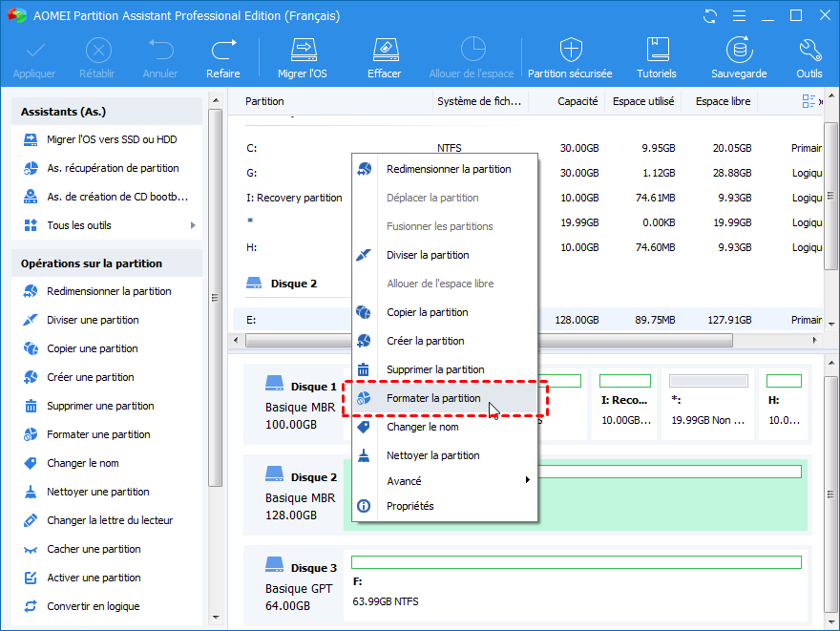
Task: Select Redimensionner la partition menu entry
Action: (x=448, y=169)
